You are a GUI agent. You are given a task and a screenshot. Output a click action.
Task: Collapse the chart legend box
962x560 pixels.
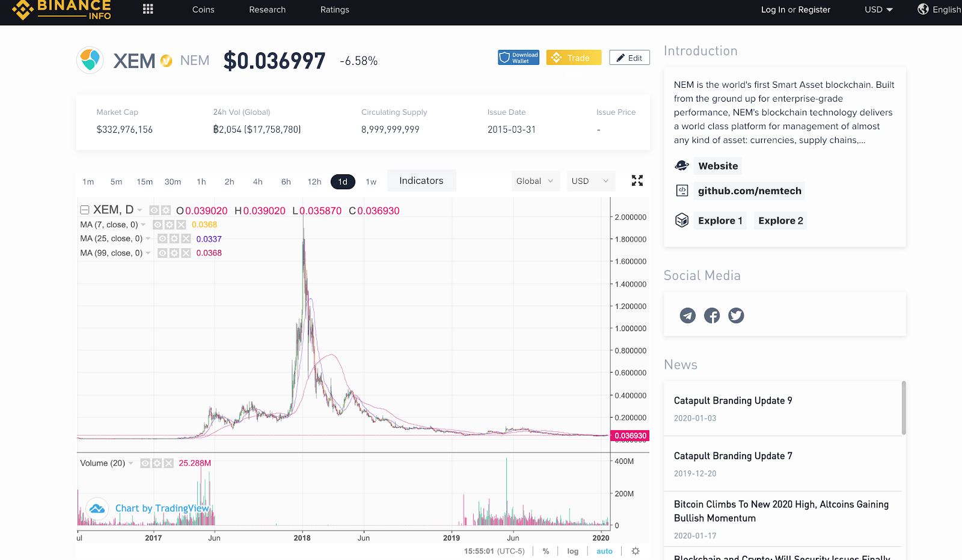[85, 210]
